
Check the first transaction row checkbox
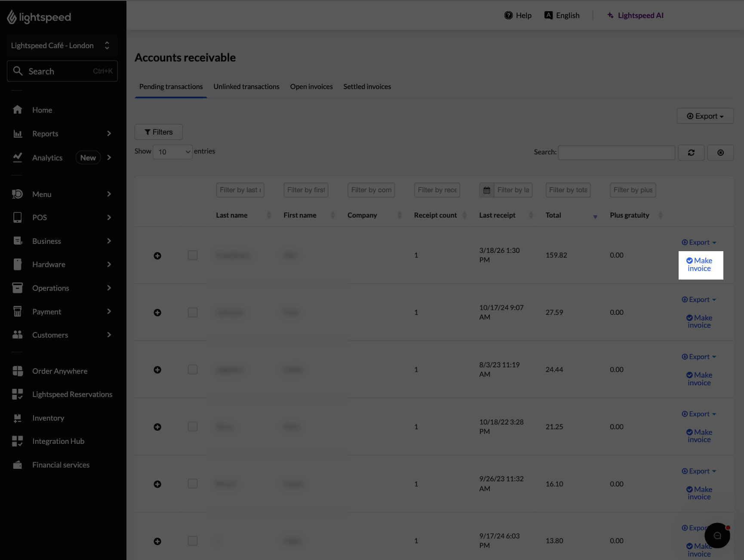tap(192, 255)
